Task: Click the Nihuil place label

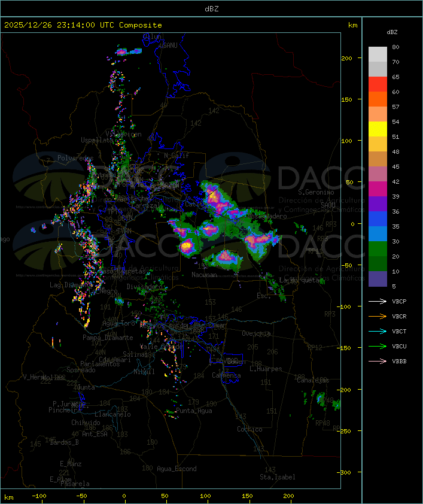Action: click(144, 372)
